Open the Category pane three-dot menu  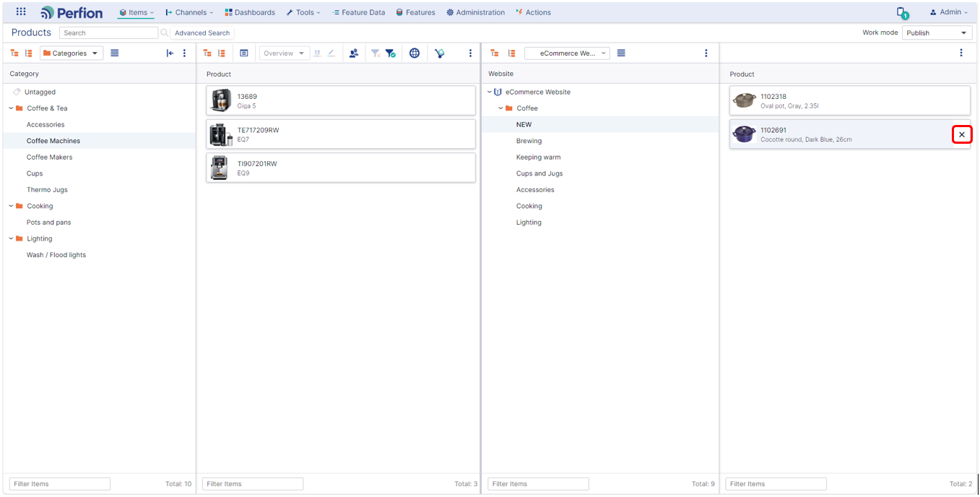pyautogui.click(x=184, y=53)
